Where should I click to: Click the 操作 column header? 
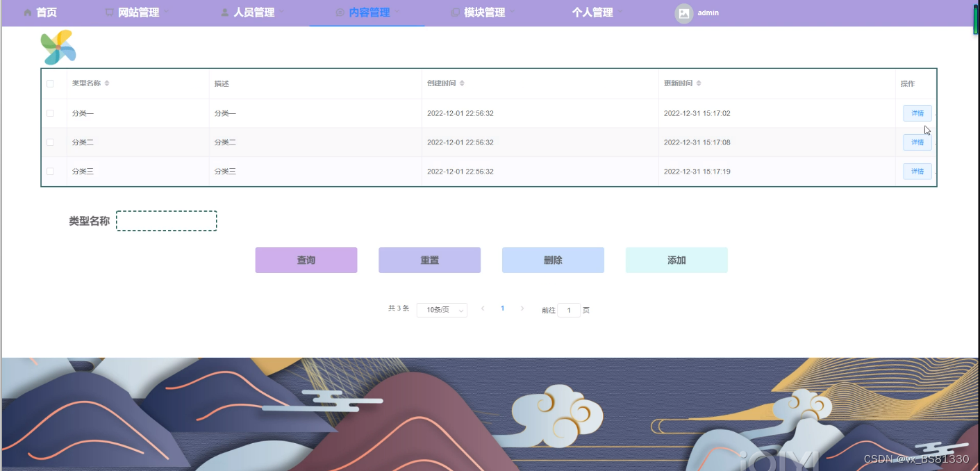pos(908,83)
